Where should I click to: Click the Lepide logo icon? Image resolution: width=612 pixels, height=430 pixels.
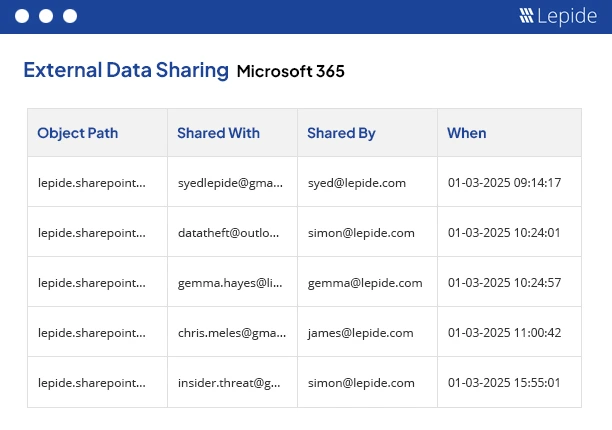coord(527,16)
